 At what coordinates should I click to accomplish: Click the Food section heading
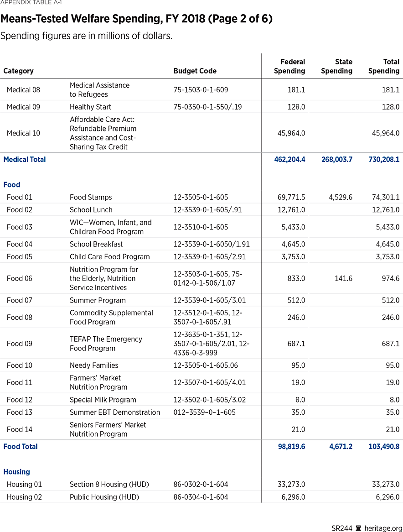(x=12, y=184)
